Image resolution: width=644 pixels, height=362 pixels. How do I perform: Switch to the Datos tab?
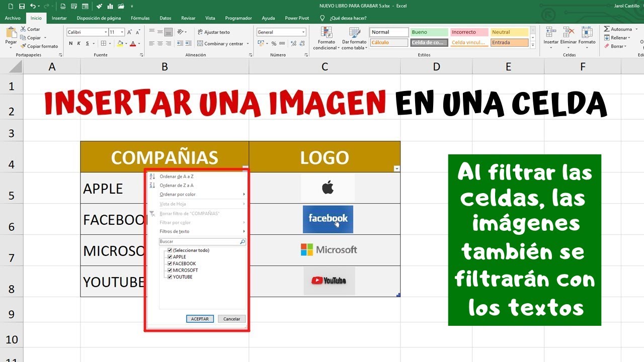[x=166, y=18]
